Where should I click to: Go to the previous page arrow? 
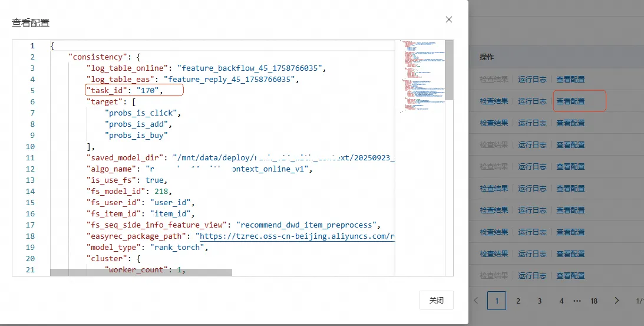tap(476, 301)
